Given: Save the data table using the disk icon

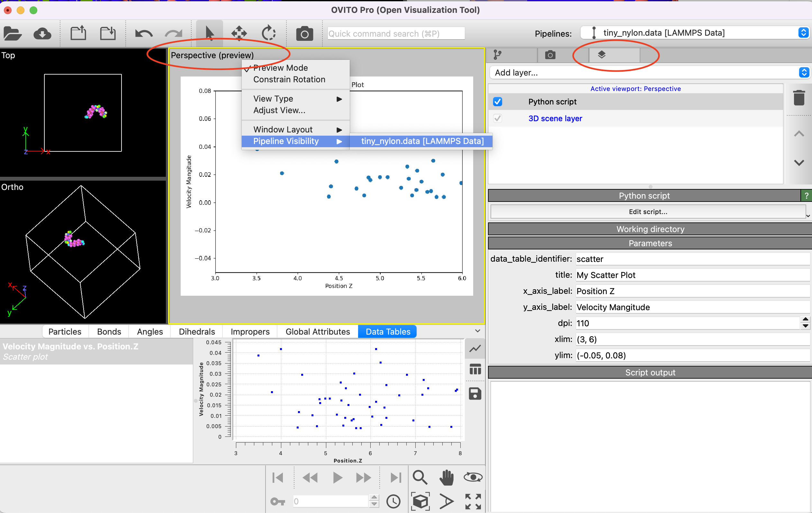Looking at the screenshot, I should [475, 394].
